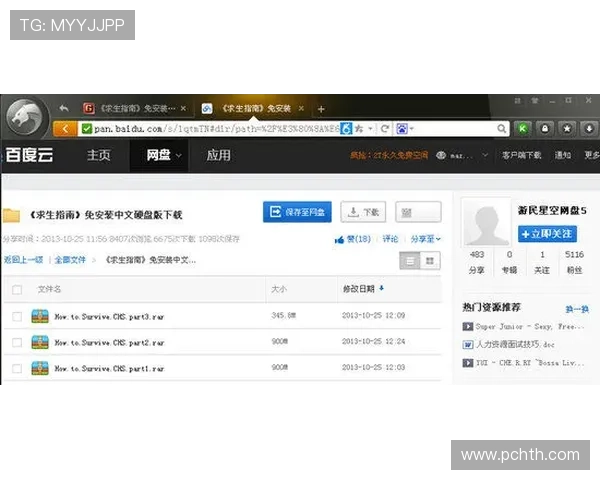This screenshot has width=600, height=480.
Task: Click the video icon beside Super Junior recommendation
Action: click(468, 327)
